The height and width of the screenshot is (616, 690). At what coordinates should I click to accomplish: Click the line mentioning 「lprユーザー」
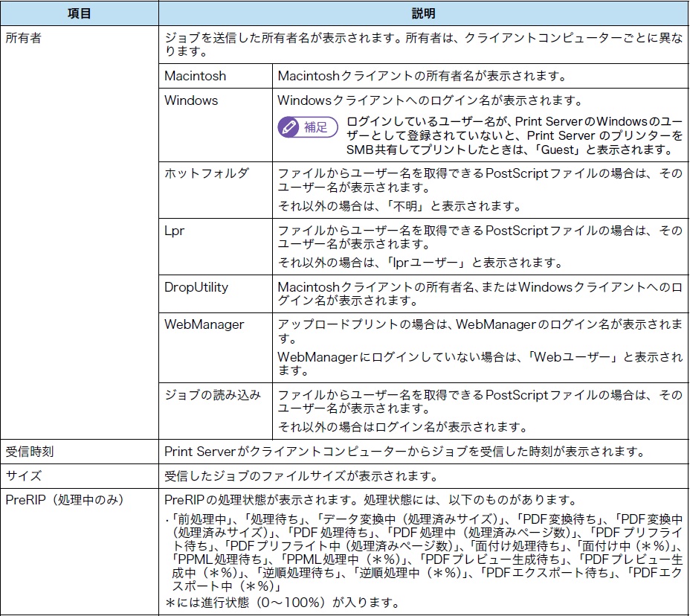419,263
